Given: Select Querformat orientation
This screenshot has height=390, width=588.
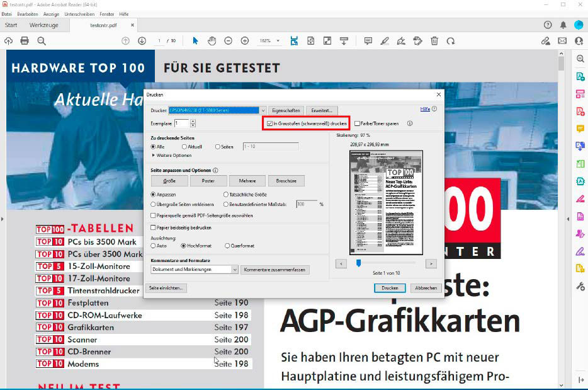Looking at the screenshot, I should tap(227, 246).
